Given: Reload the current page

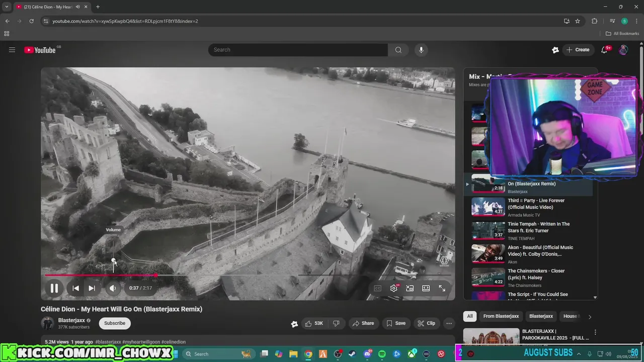Looking at the screenshot, I should tap(31, 21).
